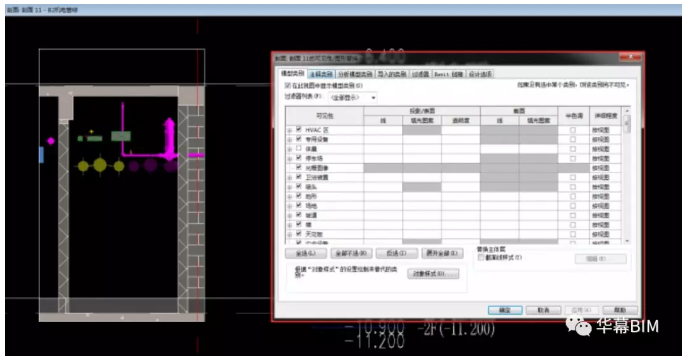Screen dimensions: 684x360
Task: Select the 过滤器 tab
Action: (x=421, y=74)
